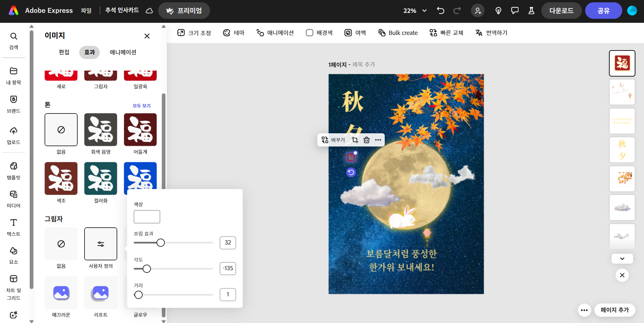Open the 애니메이션 toolbar option
Image resolution: width=644 pixels, height=323 pixels.
coord(275,33)
